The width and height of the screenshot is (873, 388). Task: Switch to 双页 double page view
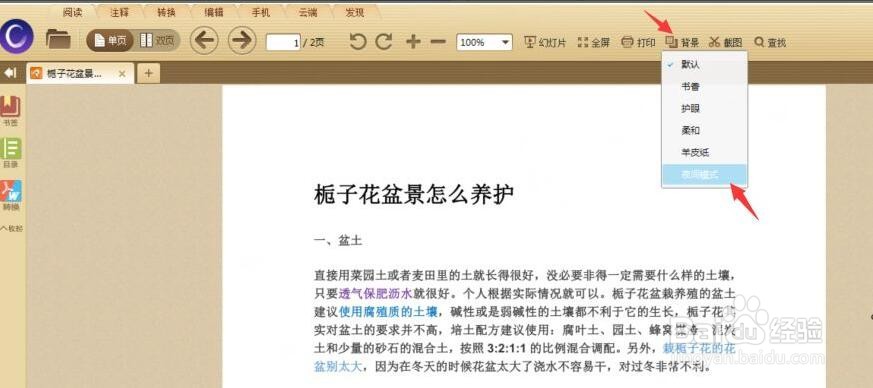[157, 41]
